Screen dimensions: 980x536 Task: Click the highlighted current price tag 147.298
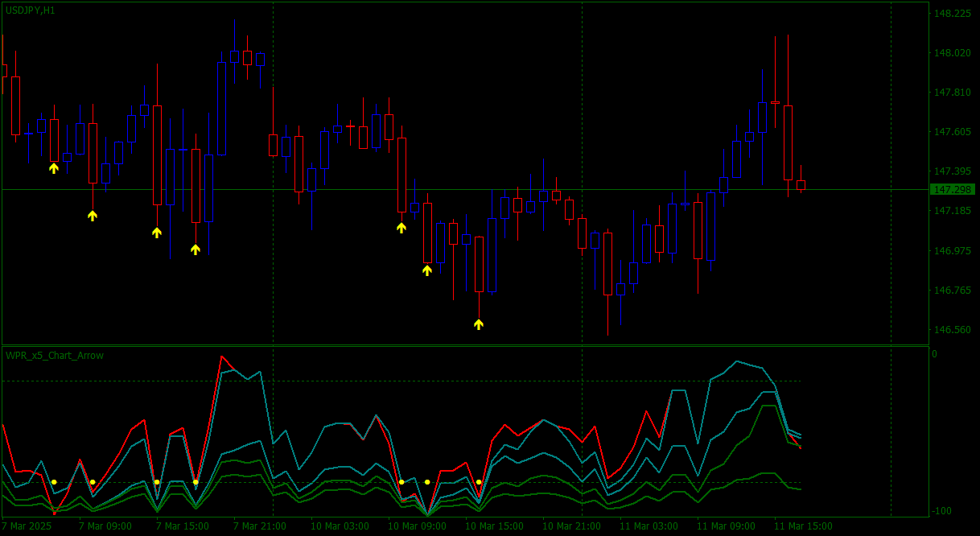953,189
